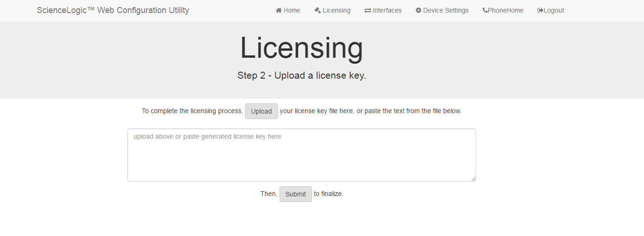
Task: Open the Interfaces nav label
Action: coord(387,10)
